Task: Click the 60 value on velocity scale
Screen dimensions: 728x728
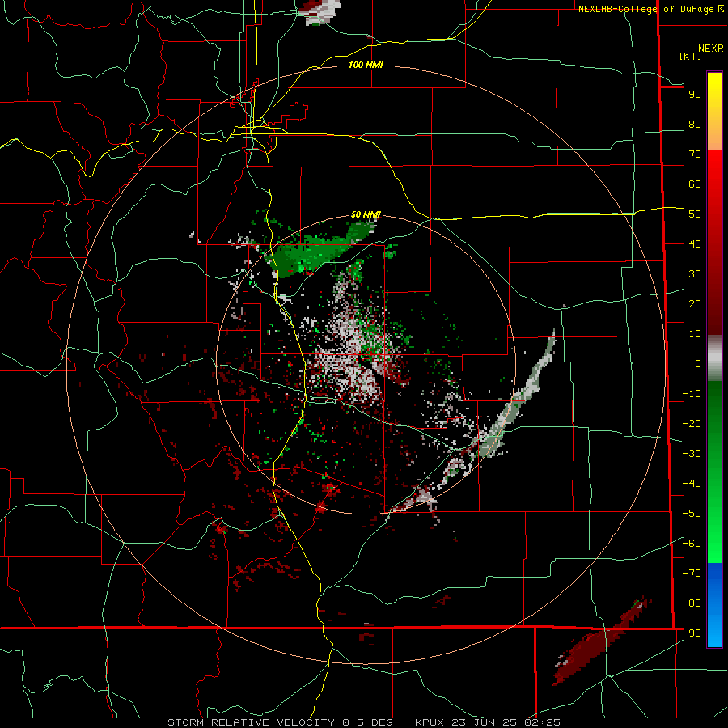Action: 695,184
